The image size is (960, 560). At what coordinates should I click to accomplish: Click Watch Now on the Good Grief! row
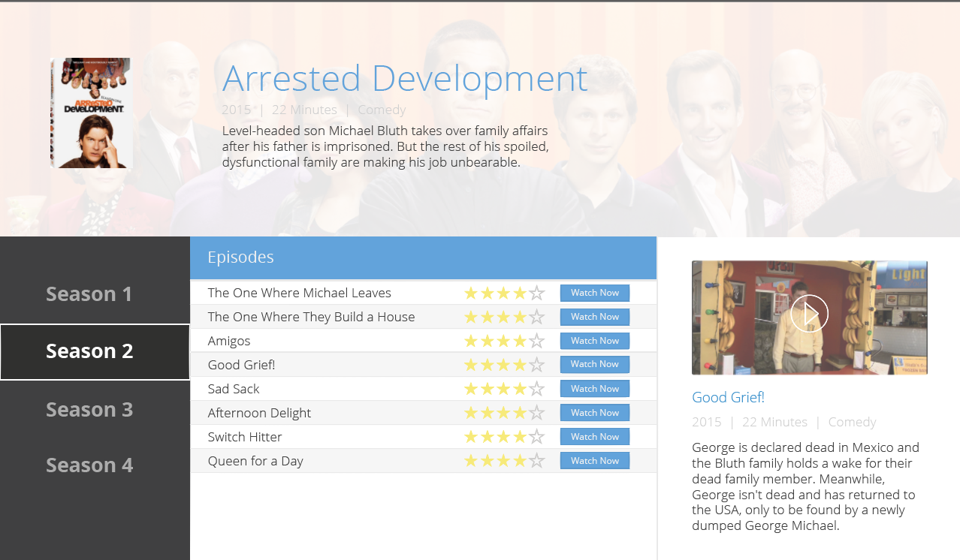coord(595,365)
